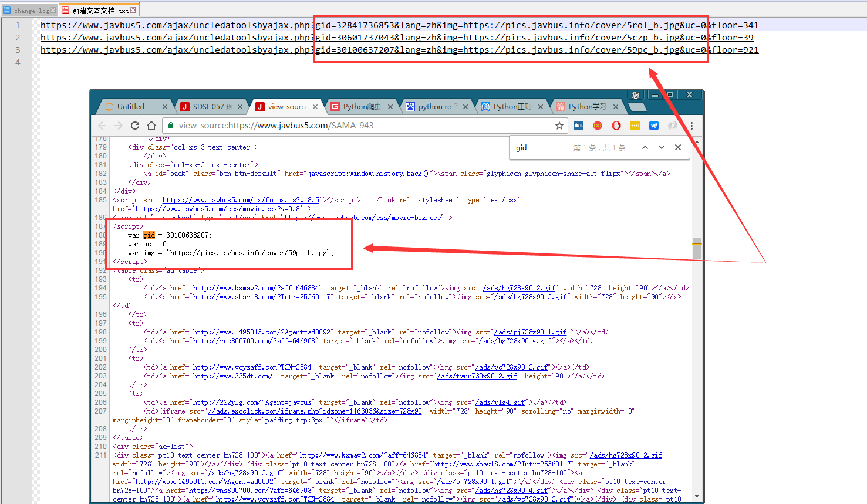The height and width of the screenshot is (504, 867).
Task: Close the view-source tab
Action: click(315, 107)
